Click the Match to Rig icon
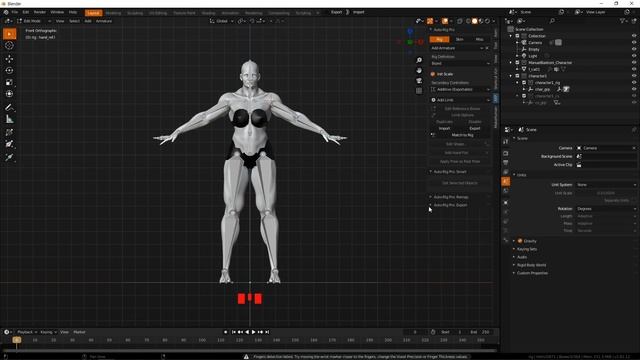Screen dimensions: 640x360 433,135
